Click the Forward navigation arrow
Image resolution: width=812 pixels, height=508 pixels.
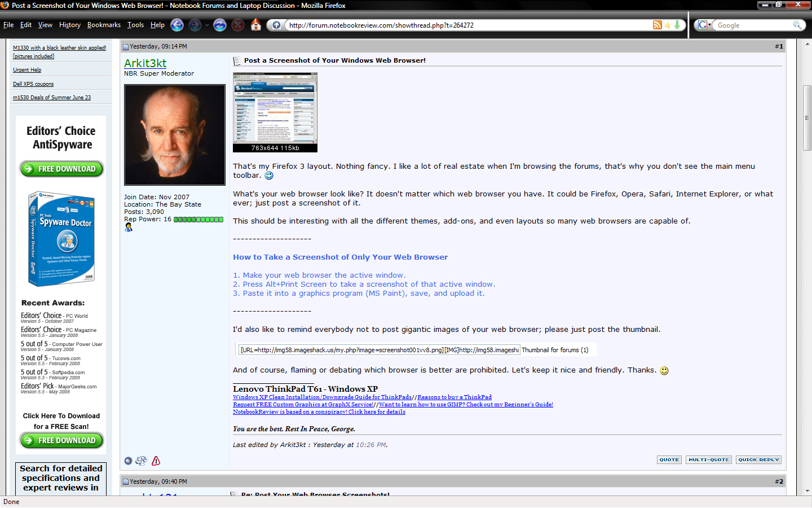195,25
